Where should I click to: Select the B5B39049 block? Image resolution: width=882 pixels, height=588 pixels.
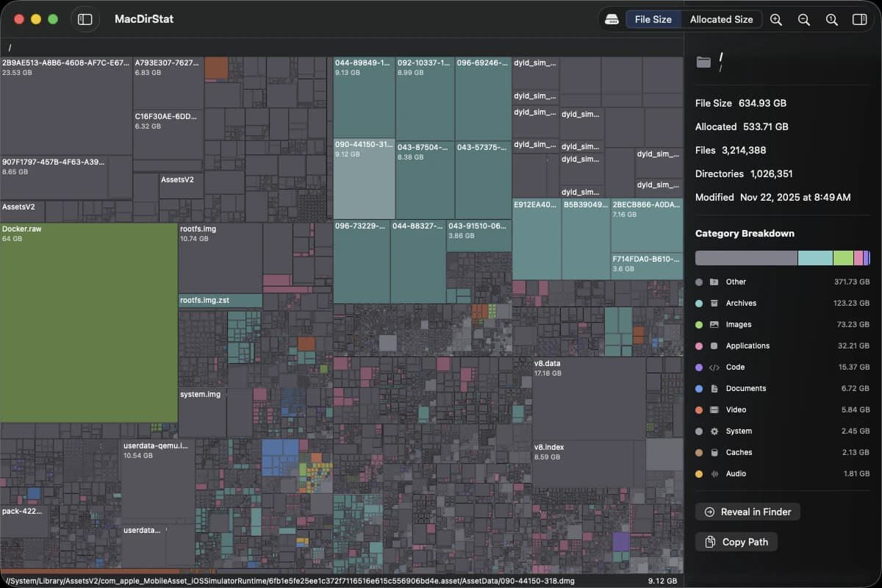pyautogui.click(x=586, y=239)
